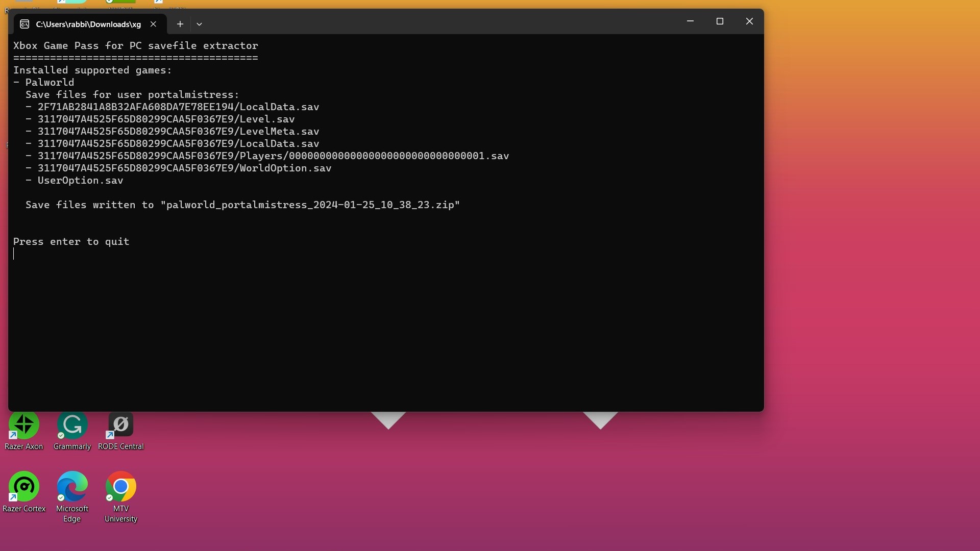This screenshot has height=551, width=980.
Task: Click 'Press enter to quit' text
Action: point(71,241)
